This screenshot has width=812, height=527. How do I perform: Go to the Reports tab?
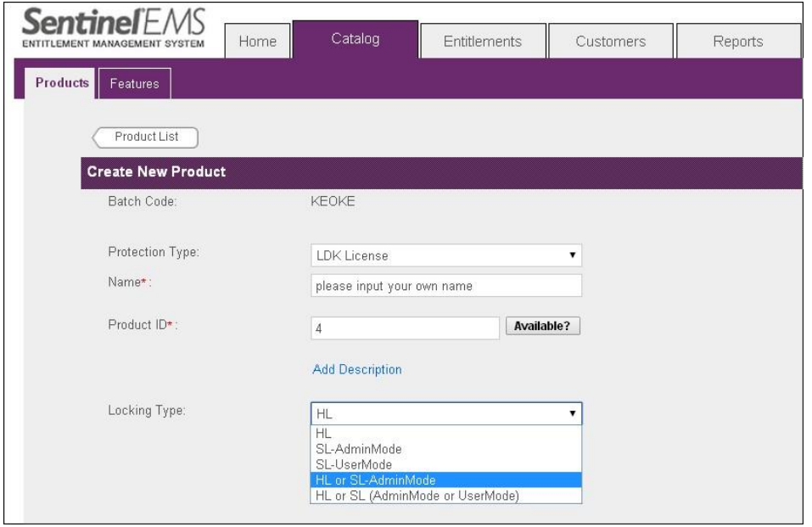tap(737, 42)
